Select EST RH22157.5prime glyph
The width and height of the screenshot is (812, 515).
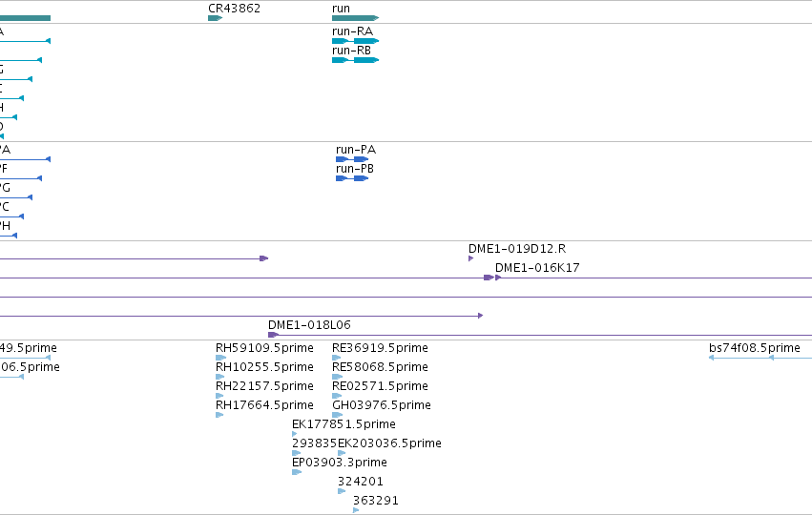(219, 396)
